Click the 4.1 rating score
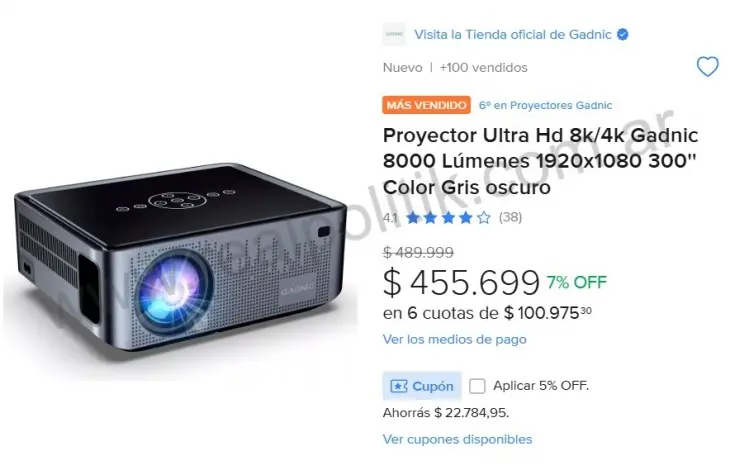730x470 pixels. [x=390, y=217]
